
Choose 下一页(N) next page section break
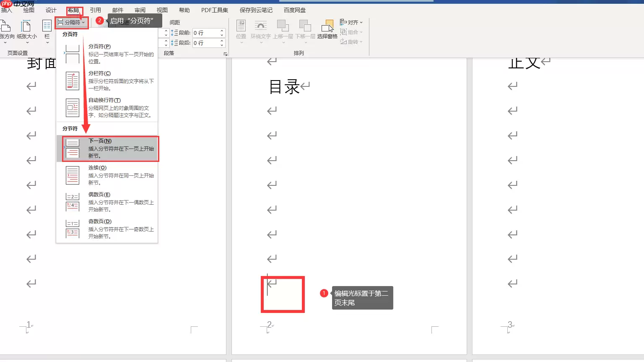point(107,148)
